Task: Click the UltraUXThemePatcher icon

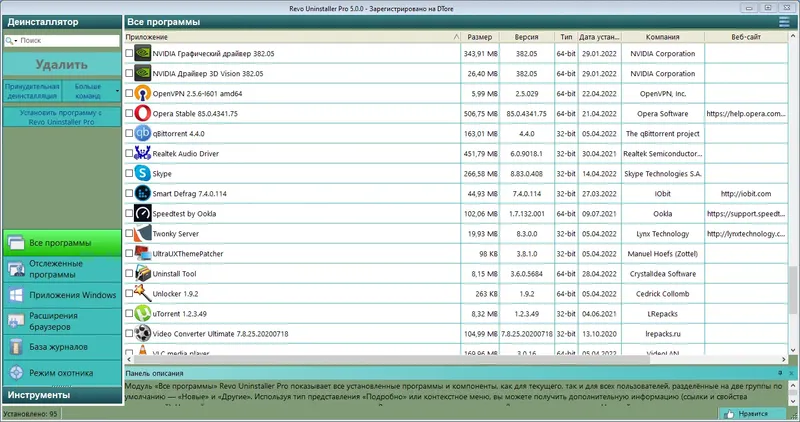Action: 142,254
